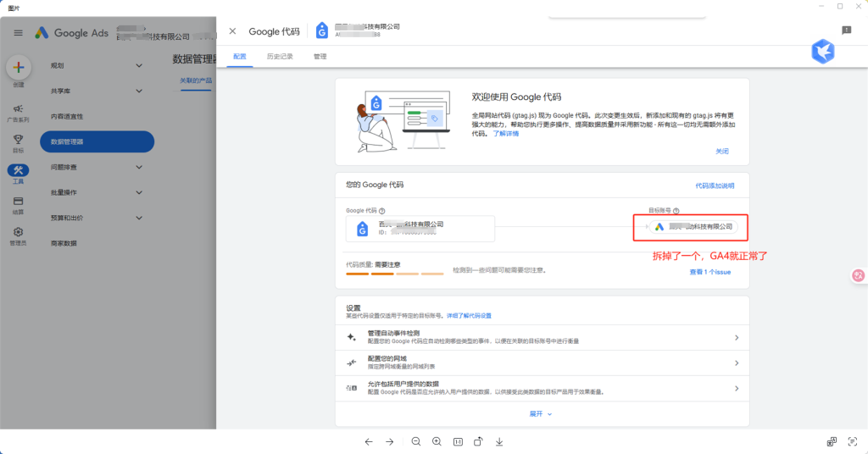Image resolution: width=868 pixels, height=454 pixels.
Task: Click icon beside 允许包括用户提供的数据
Action: point(352,388)
